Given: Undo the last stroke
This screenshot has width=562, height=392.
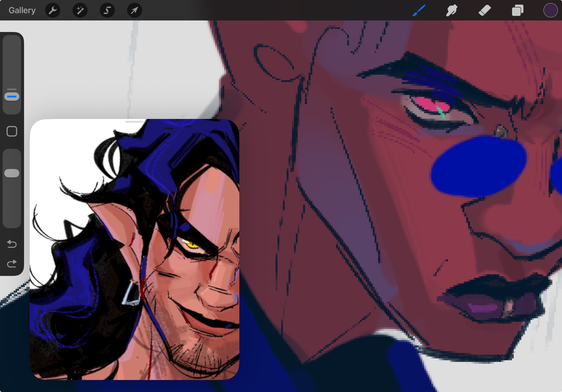Looking at the screenshot, I should pyautogui.click(x=12, y=244).
